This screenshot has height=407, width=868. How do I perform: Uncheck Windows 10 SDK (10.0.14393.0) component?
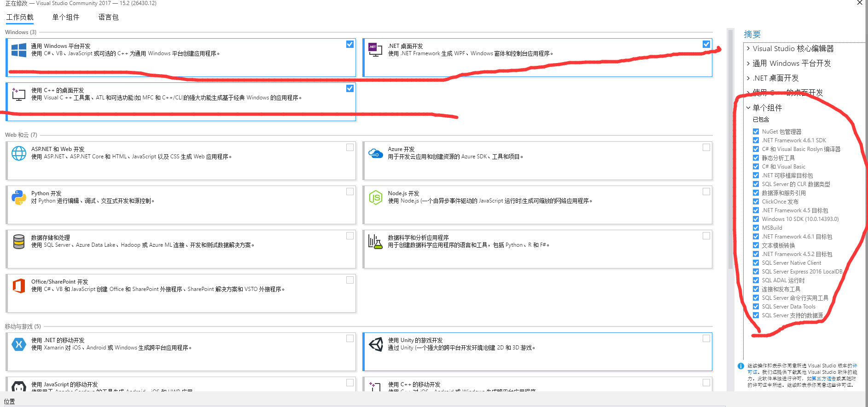[756, 219]
